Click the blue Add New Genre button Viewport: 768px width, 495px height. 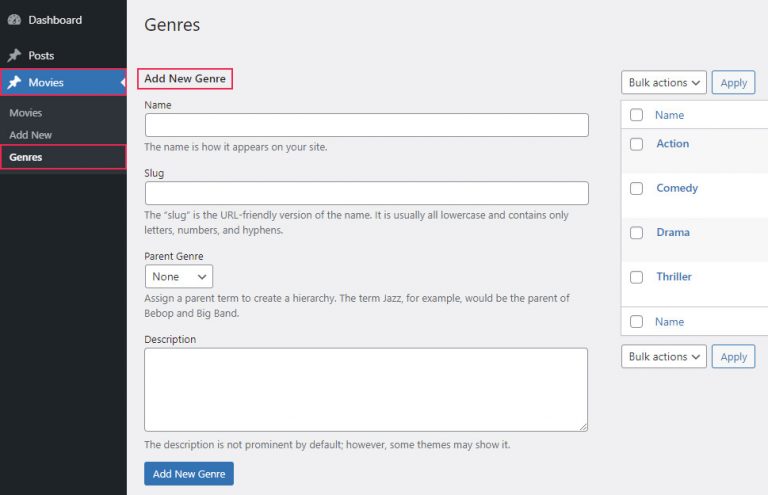point(189,474)
